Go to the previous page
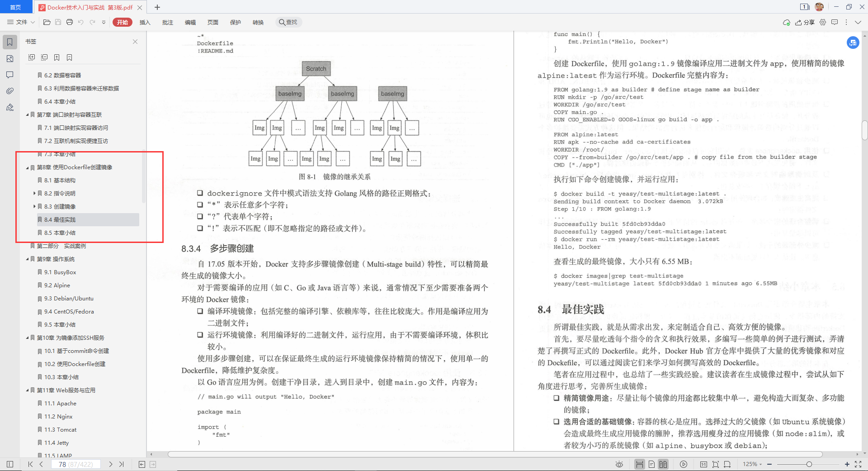868x471 pixels. tap(41, 464)
